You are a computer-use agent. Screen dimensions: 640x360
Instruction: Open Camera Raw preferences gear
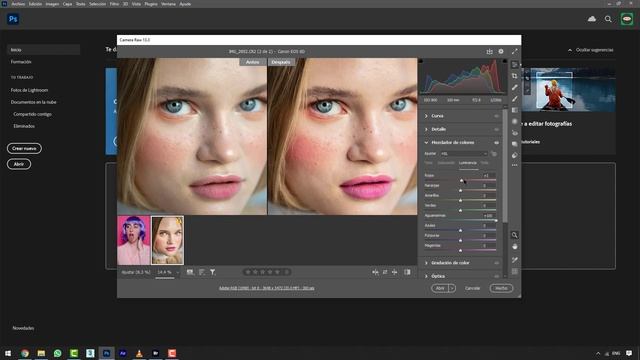tap(501, 51)
